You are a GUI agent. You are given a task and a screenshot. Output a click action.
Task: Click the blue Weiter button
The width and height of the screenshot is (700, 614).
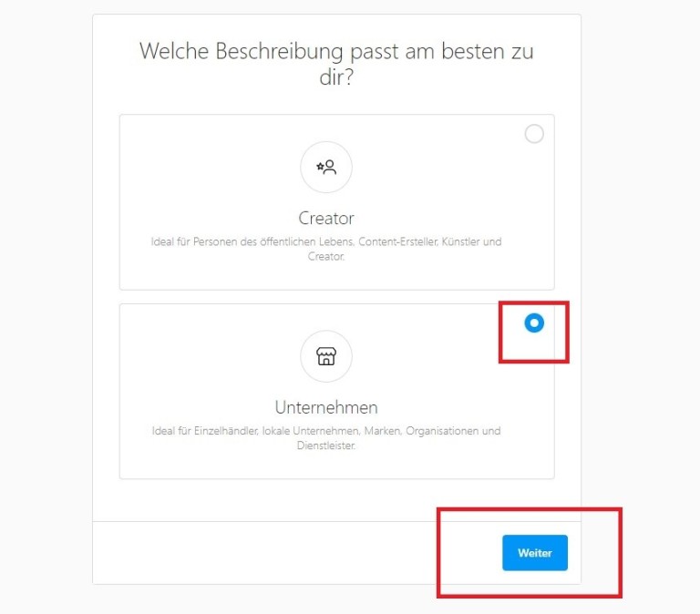pyautogui.click(x=535, y=552)
